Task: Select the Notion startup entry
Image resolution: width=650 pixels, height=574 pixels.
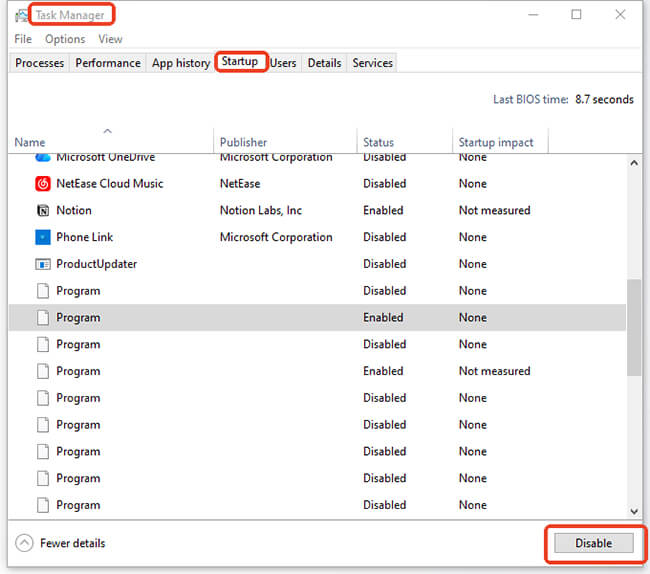Action: click(317, 211)
